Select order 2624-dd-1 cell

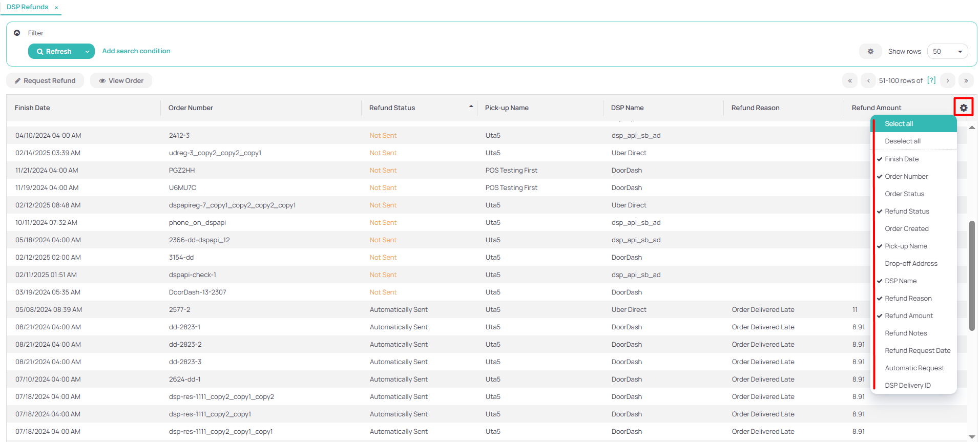click(185, 379)
